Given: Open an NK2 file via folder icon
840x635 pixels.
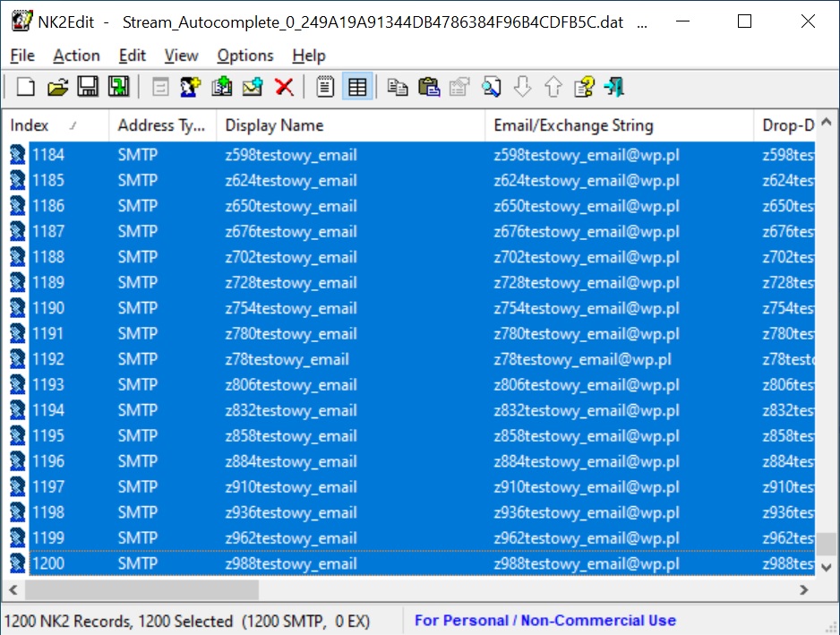Looking at the screenshot, I should (x=57, y=87).
